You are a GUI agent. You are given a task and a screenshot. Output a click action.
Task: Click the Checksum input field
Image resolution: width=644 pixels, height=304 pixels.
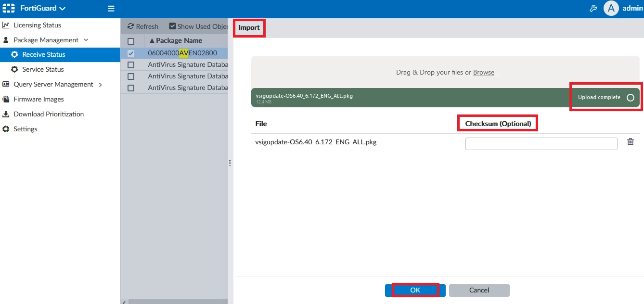point(541,144)
